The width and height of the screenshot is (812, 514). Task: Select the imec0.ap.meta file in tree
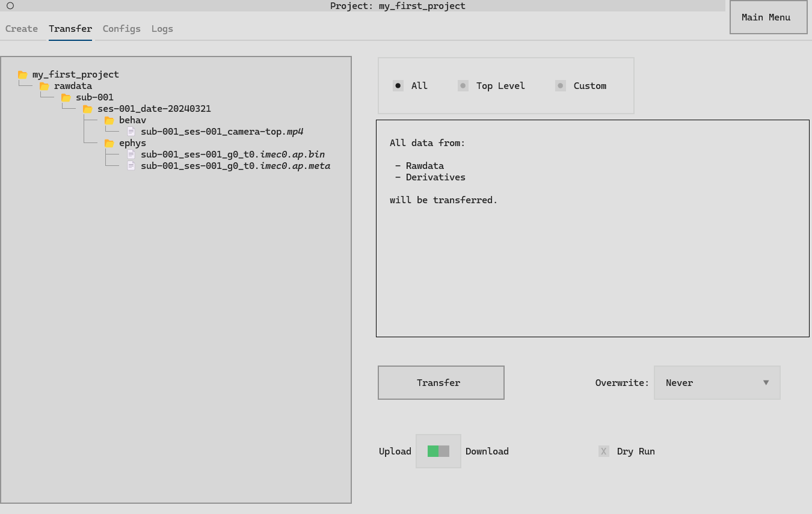(x=235, y=166)
